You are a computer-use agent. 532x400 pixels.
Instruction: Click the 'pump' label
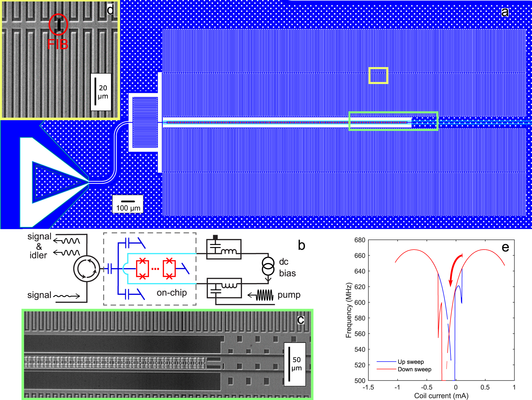point(289,295)
